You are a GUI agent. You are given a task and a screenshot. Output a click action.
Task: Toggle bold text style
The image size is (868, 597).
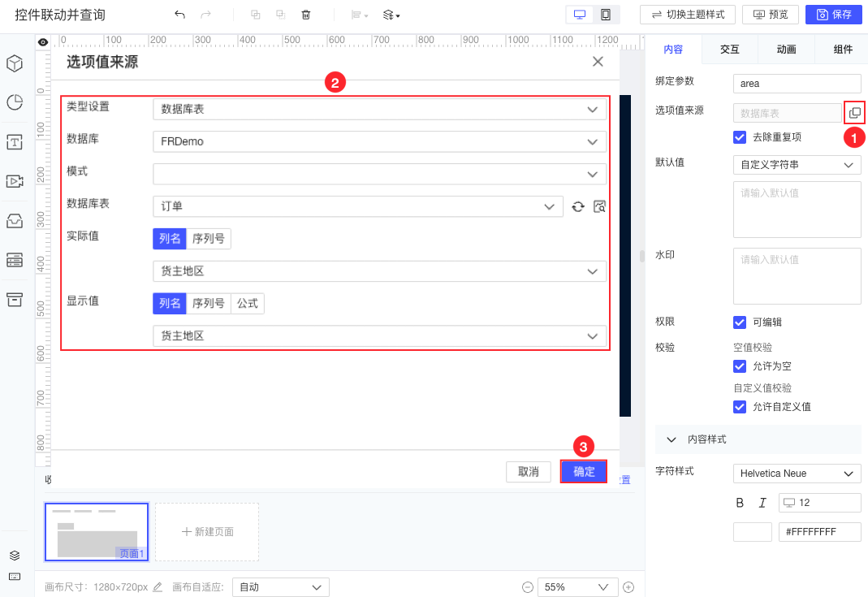tap(740, 503)
